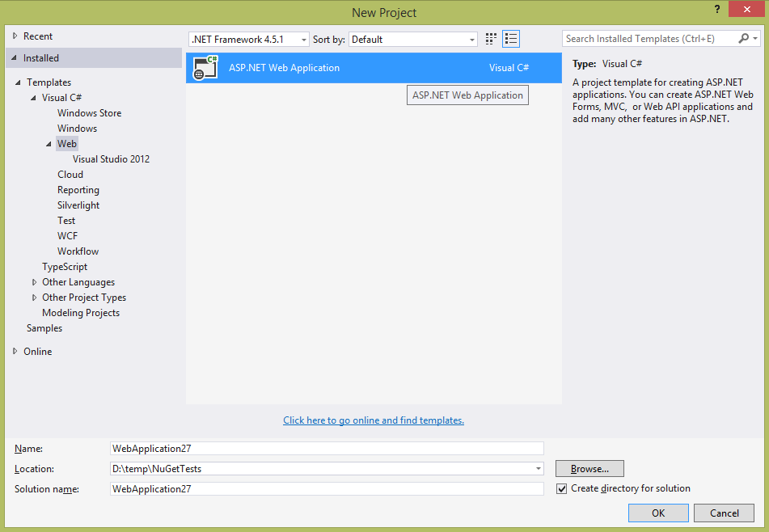The height and width of the screenshot is (532, 769).
Task: Select Visual Studio 2012 under Web
Action: 111,159
